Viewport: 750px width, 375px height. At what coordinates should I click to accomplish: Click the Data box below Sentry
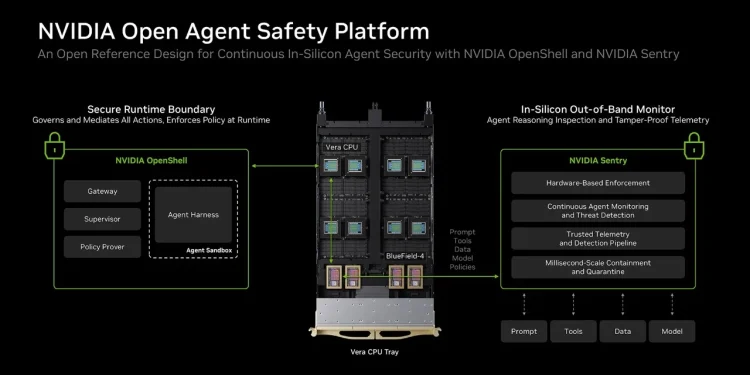pos(622,331)
